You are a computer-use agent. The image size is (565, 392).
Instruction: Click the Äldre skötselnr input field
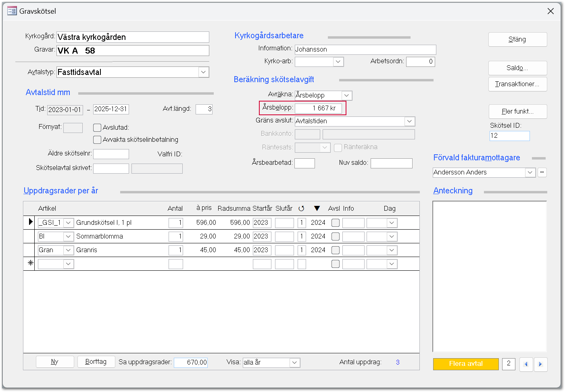pos(111,154)
